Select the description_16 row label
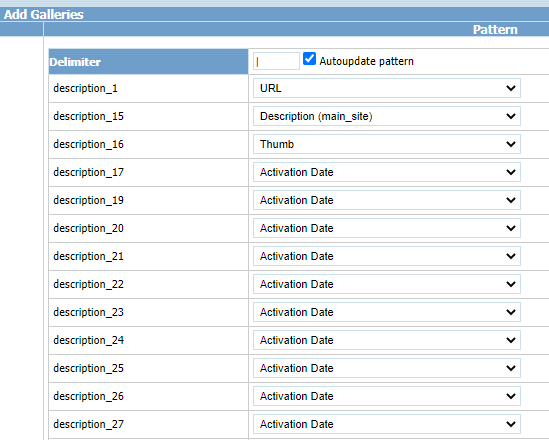This screenshot has height=440, width=549. [88, 145]
